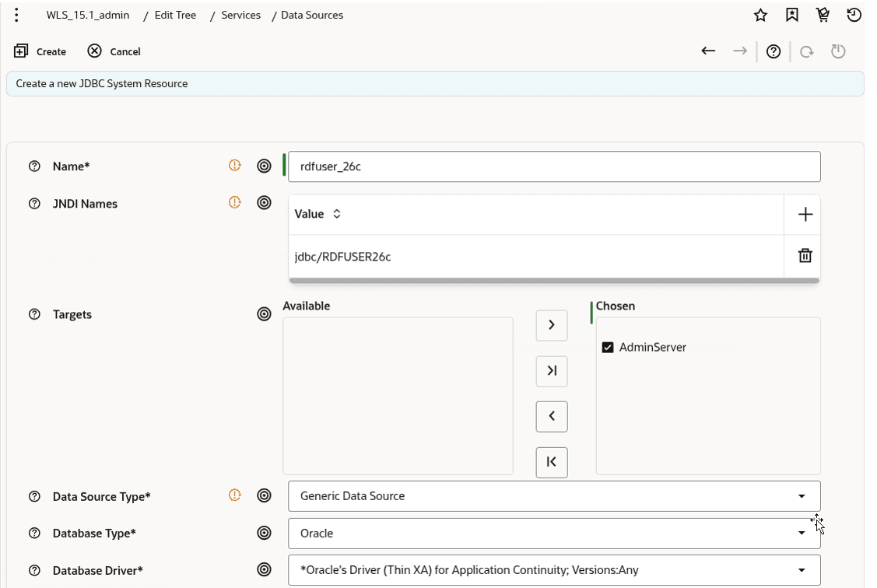Open the page help question icon
The height and width of the screenshot is (588, 877).
774,51
